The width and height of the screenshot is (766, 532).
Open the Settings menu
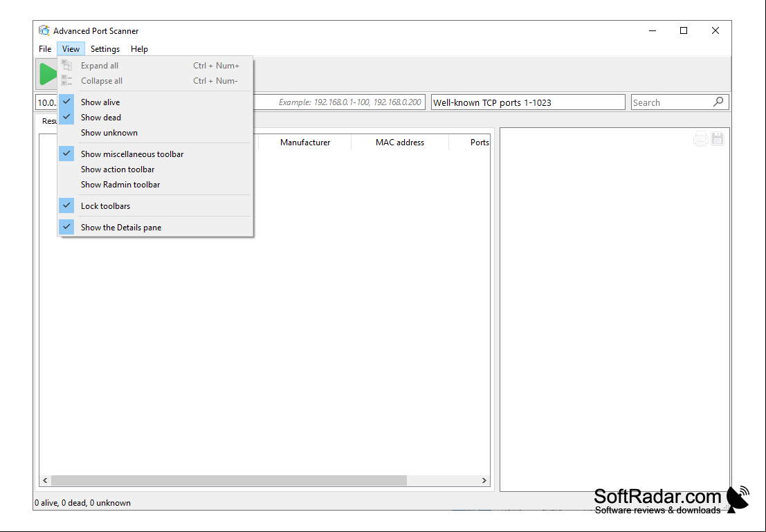105,49
